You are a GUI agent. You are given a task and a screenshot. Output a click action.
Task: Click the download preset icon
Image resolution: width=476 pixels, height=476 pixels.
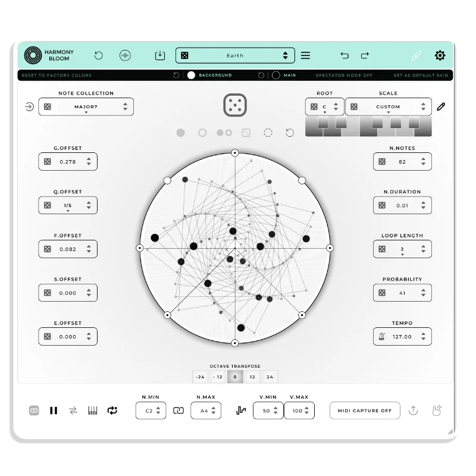160,55
